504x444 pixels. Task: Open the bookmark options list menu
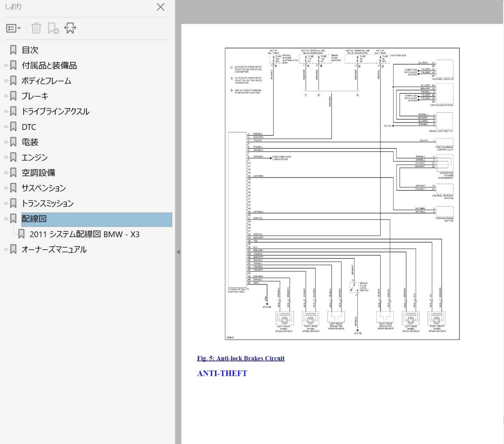(x=13, y=28)
